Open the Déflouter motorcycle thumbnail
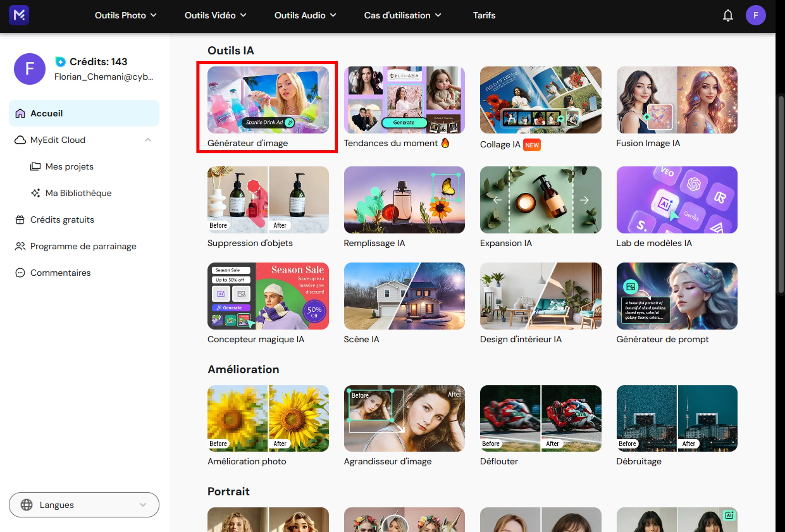This screenshot has width=785, height=532. pyautogui.click(x=540, y=419)
